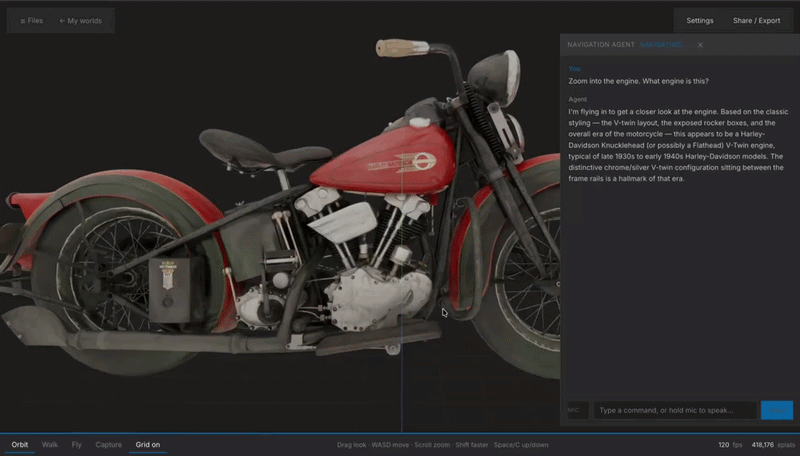This screenshot has width=800, height=456.
Task: Close the Navigation Agent panel
Action: point(700,45)
